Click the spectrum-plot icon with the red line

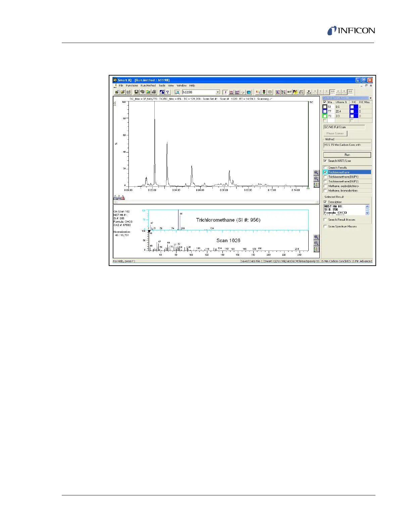coord(231,92)
